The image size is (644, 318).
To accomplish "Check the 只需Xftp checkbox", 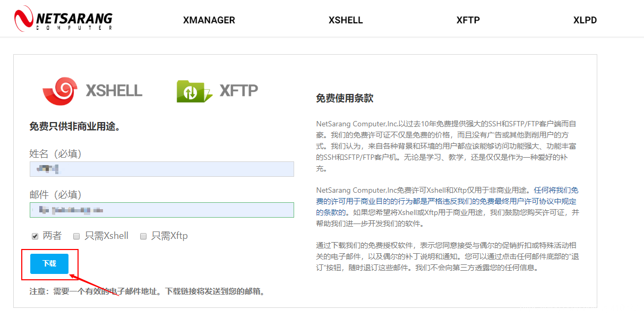I will click(143, 236).
